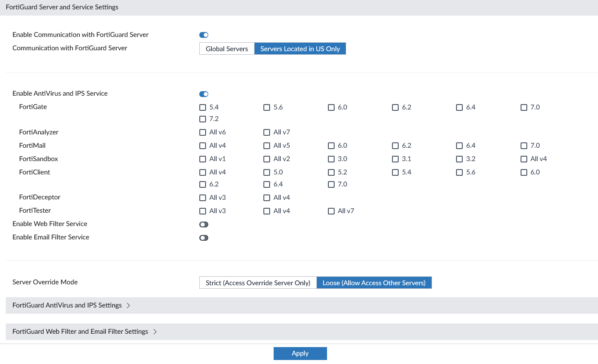
Task: Enable FortiMail All v5 checkbox
Action: [267, 146]
